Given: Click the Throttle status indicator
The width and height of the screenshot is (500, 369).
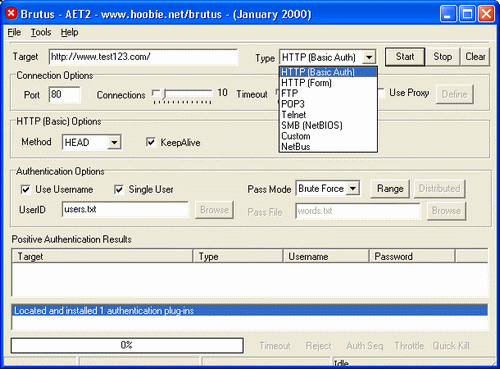Looking at the screenshot, I should pyautogui.click(x=409, y=346).
